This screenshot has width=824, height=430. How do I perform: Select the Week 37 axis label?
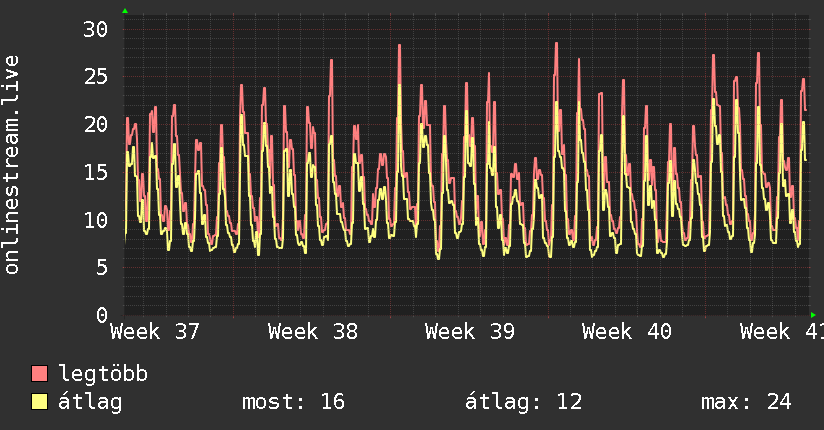tap(155, 332)
